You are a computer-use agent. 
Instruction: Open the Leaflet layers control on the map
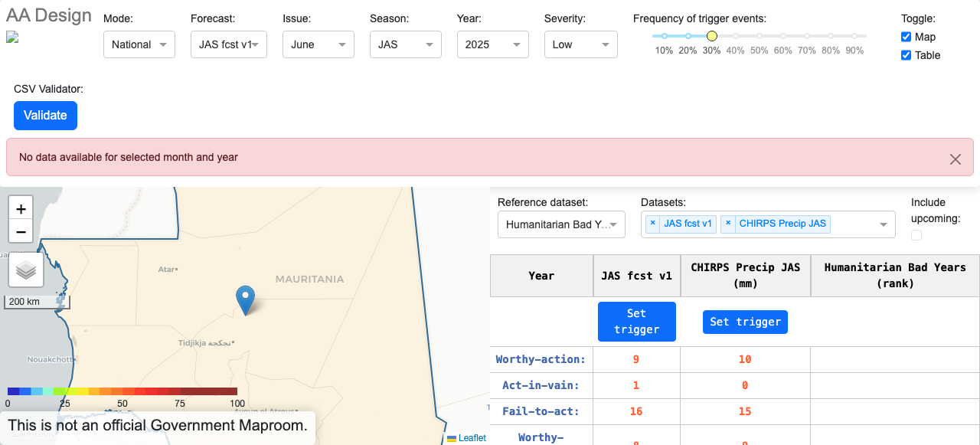[26, 270]
